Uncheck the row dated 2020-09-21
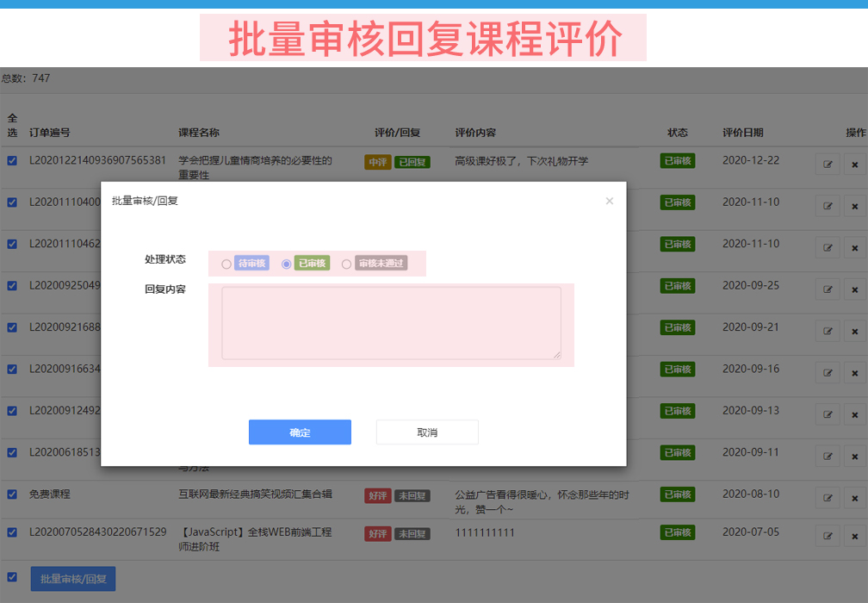The image size is (868, 603). tap(12, 328)
